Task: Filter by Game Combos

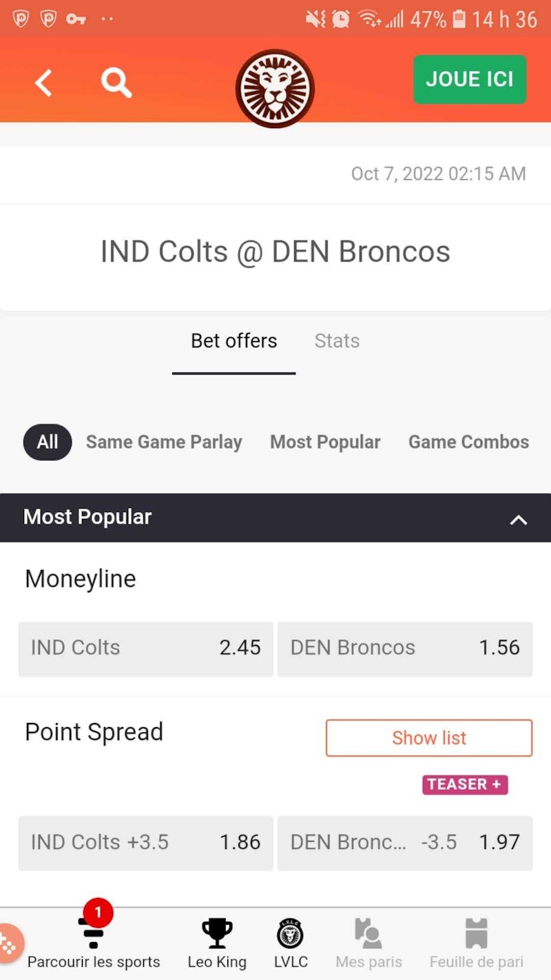Action: pos(468,442)
